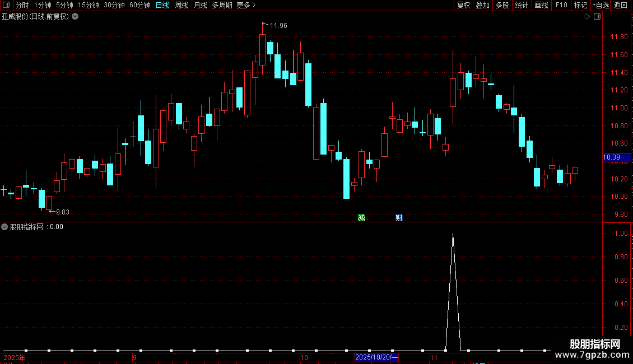Click the 10.39 current price label
The width and height of the screenshot is (633, 364).
[x=616, y=157]
